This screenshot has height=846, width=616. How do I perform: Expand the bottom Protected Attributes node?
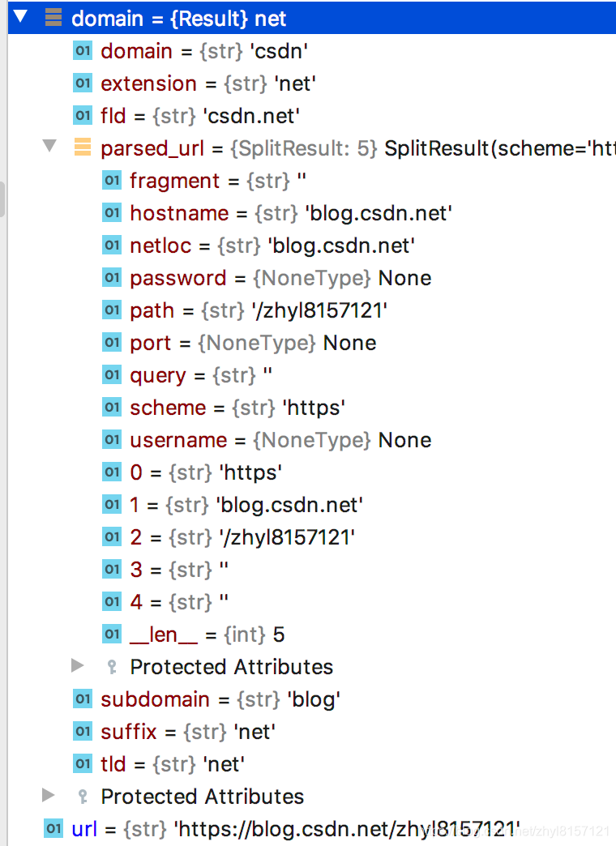point(49,796)
